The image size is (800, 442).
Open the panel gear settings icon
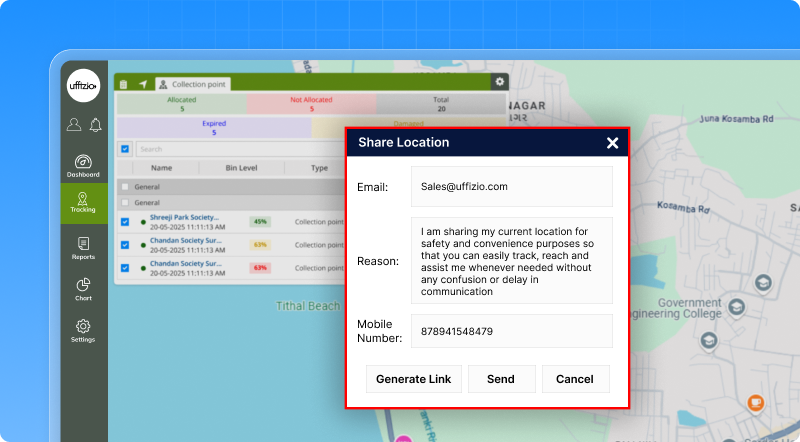click(500, 82)
